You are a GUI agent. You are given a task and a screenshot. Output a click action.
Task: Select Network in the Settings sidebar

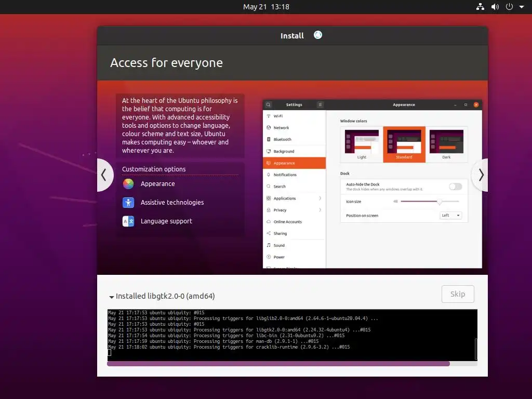tap(294, 128)
